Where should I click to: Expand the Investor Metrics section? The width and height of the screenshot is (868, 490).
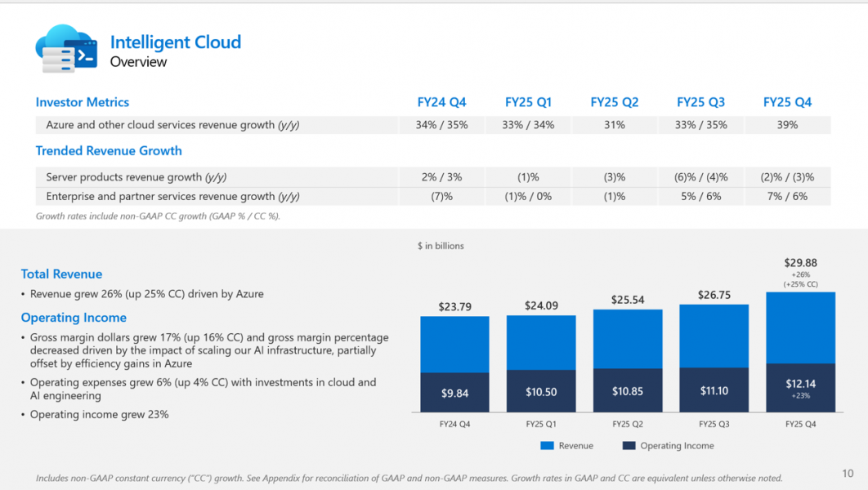(82, 102)
